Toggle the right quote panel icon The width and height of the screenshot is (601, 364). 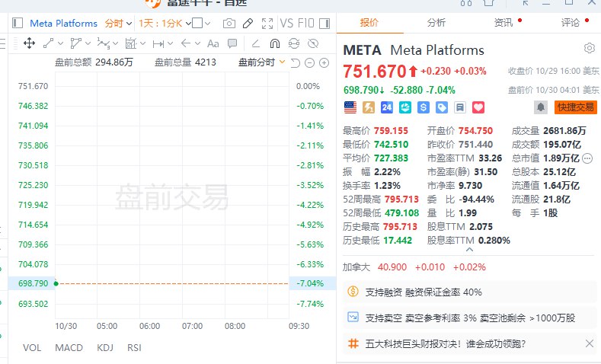click(x=324, y=24)
